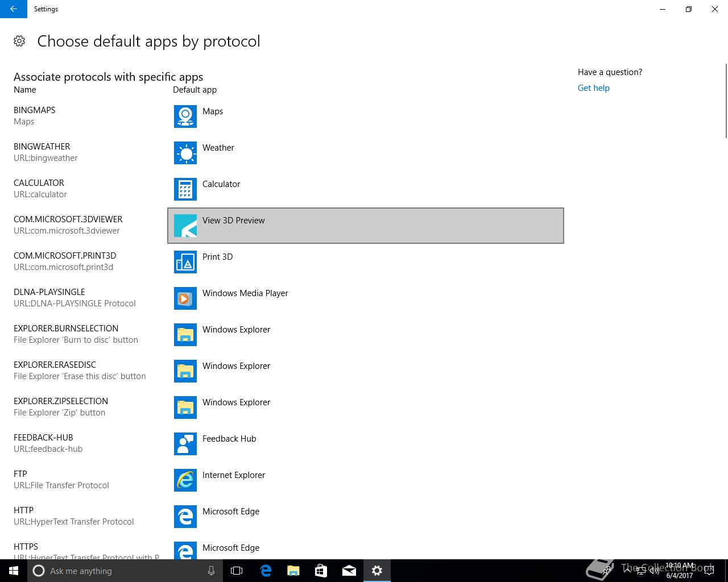728x582 pixels.
Task: Go back using the back arrow
Action: 14,9
